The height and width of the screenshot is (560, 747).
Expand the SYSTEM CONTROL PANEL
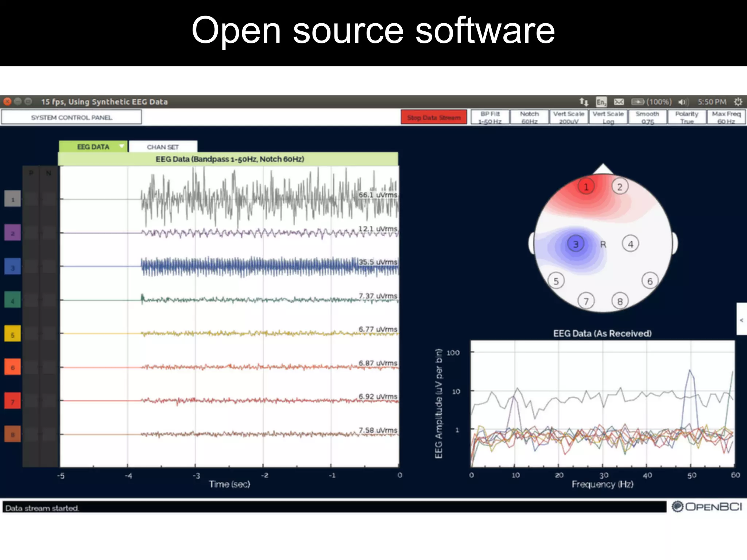click(71, 117)
